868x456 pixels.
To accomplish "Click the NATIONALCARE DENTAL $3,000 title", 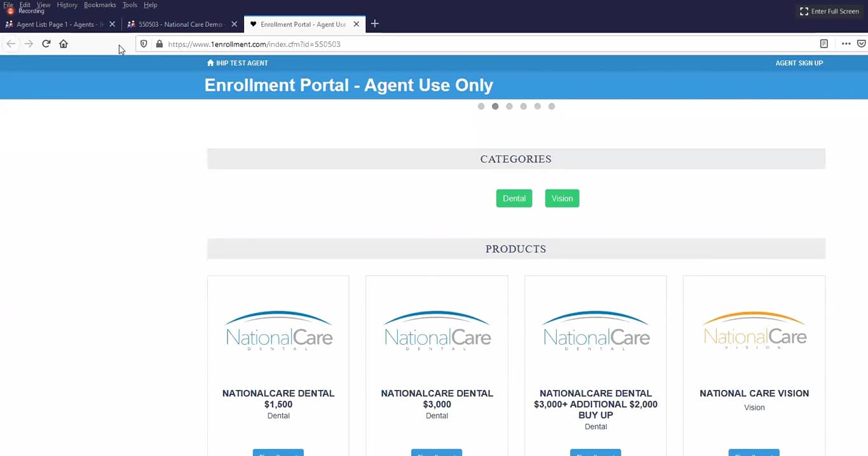I will pos(437,399).
